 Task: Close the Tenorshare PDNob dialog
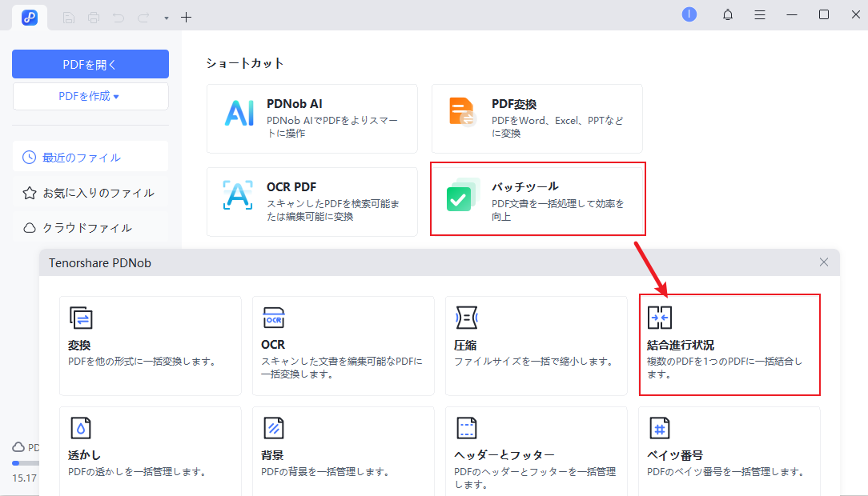[824, 262]
